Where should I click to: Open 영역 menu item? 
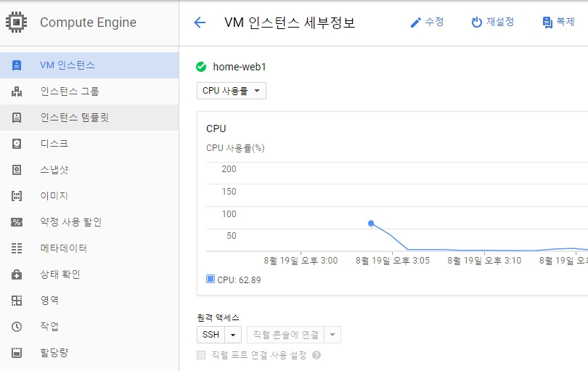click(x=89, y=301)
